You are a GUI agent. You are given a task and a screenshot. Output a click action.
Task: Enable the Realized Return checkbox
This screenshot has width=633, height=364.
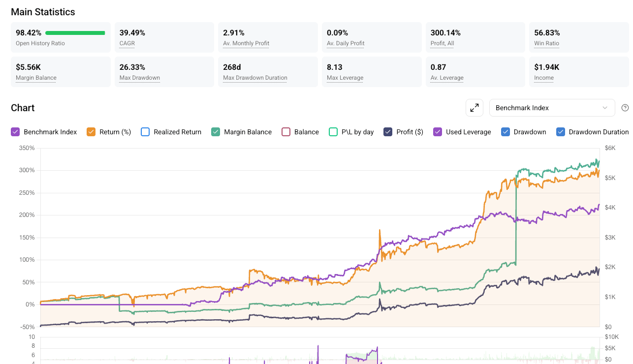coord(145,132)
